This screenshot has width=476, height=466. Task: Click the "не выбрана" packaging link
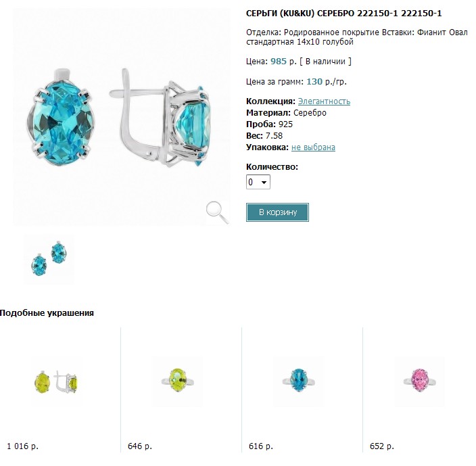(313, 147)
